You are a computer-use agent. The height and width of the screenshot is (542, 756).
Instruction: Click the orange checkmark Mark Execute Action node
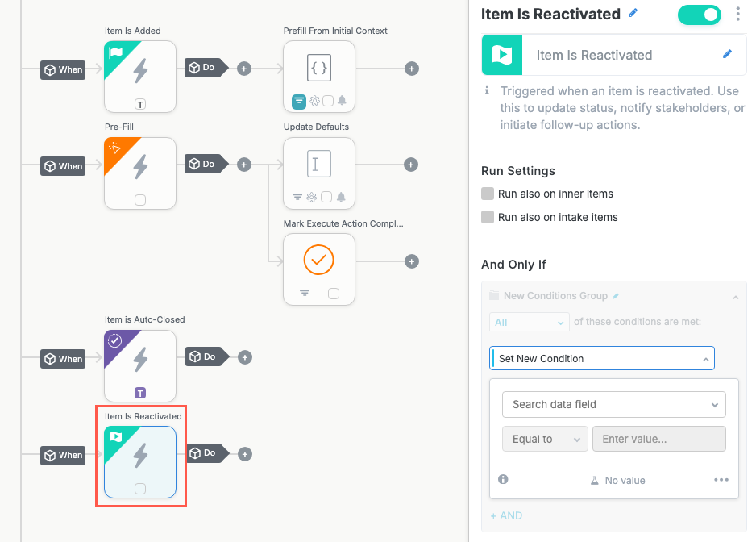[318, 261]
